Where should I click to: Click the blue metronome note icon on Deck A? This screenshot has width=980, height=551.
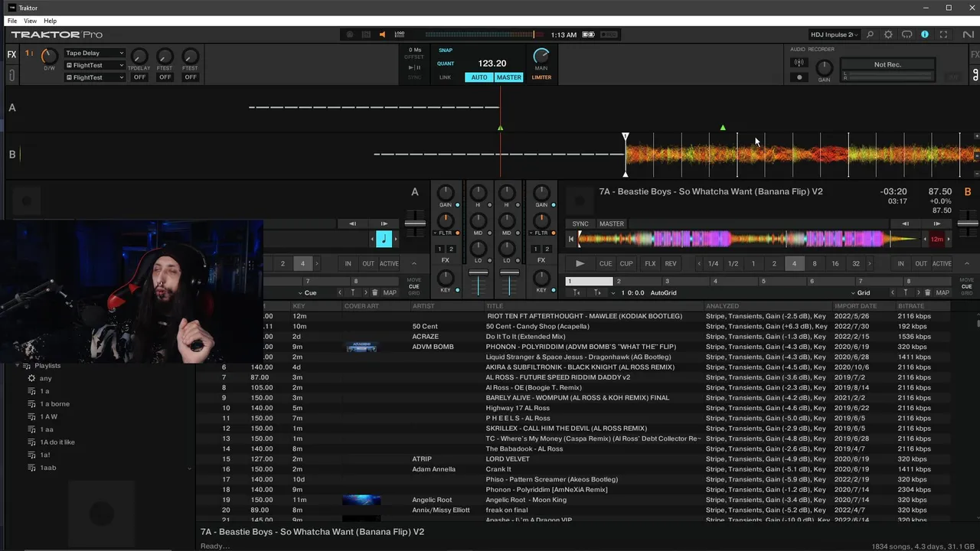(384, 239)
